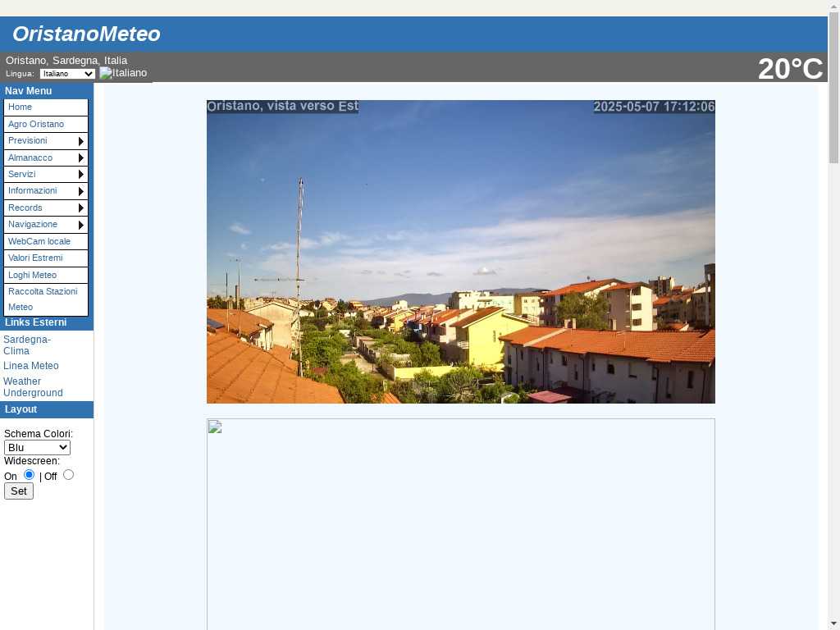
Task: Click the Set layout button
Action: click(19, 491)
